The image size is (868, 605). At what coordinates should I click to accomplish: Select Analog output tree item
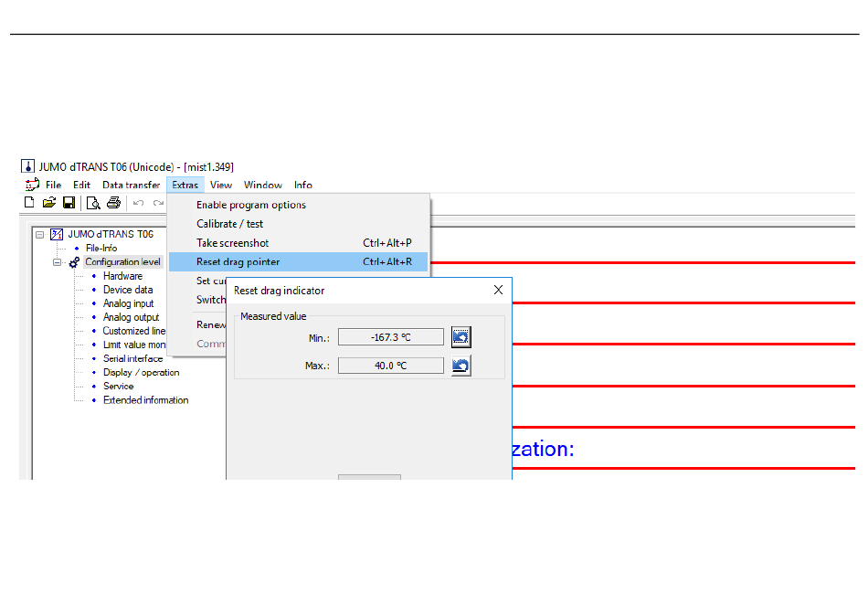click(131, 317)
